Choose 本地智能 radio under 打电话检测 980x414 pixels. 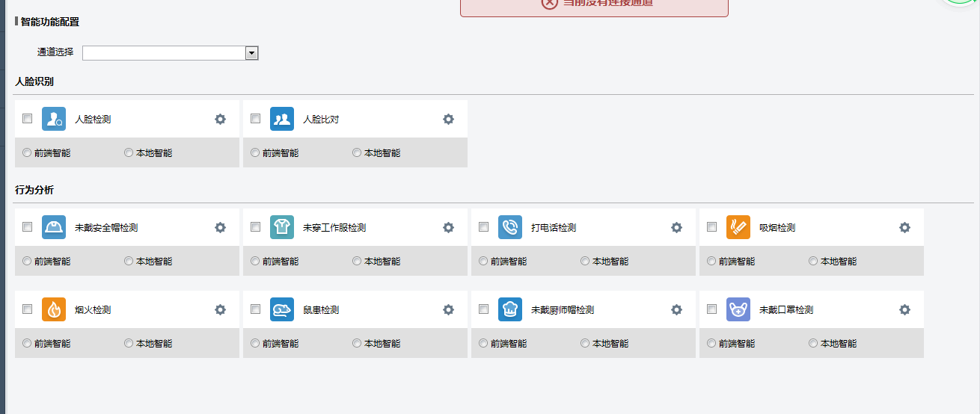pos(585,261)
